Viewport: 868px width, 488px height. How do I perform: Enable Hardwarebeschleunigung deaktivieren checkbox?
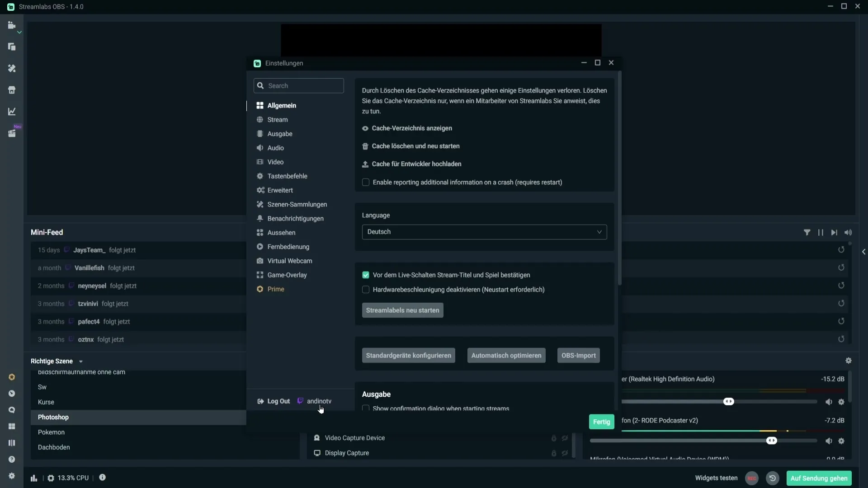pos(366,289)
